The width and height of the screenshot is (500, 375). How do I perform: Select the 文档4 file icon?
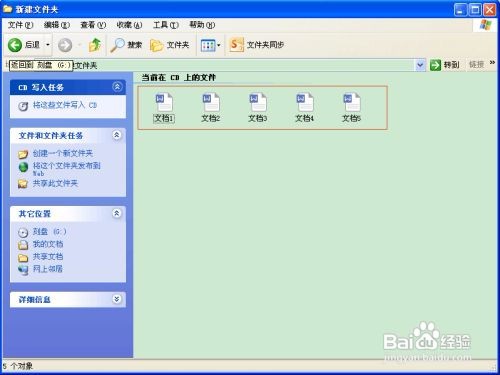pos(305,102)
